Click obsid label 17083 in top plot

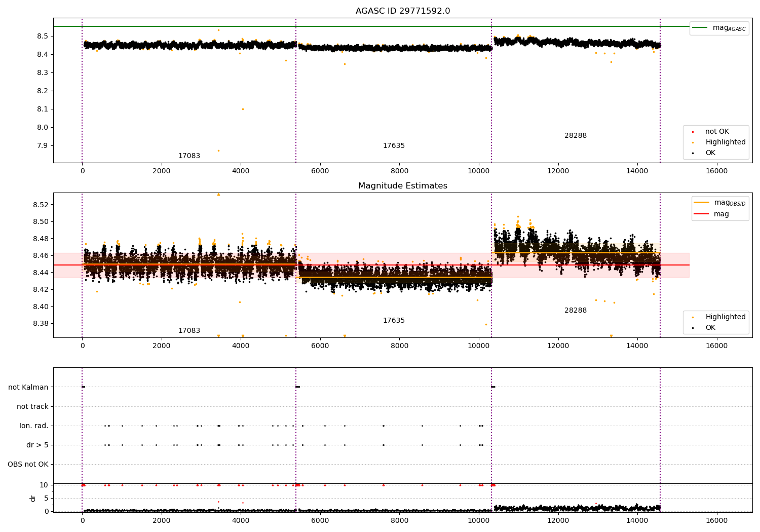click(189, 156)
